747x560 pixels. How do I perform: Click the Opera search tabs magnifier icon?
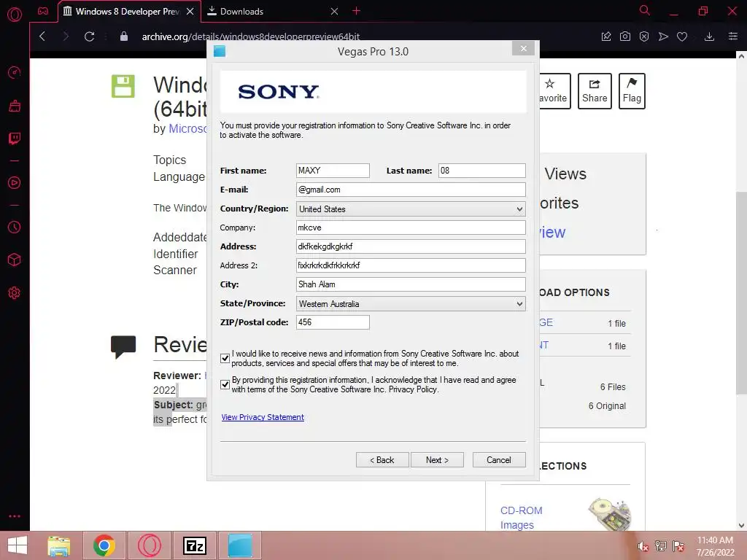645,10
